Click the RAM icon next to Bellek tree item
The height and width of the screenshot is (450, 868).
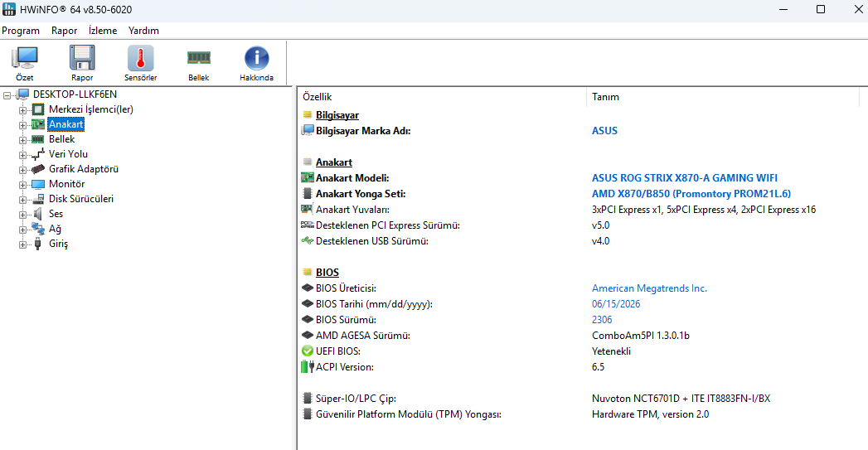coord(38,139)
